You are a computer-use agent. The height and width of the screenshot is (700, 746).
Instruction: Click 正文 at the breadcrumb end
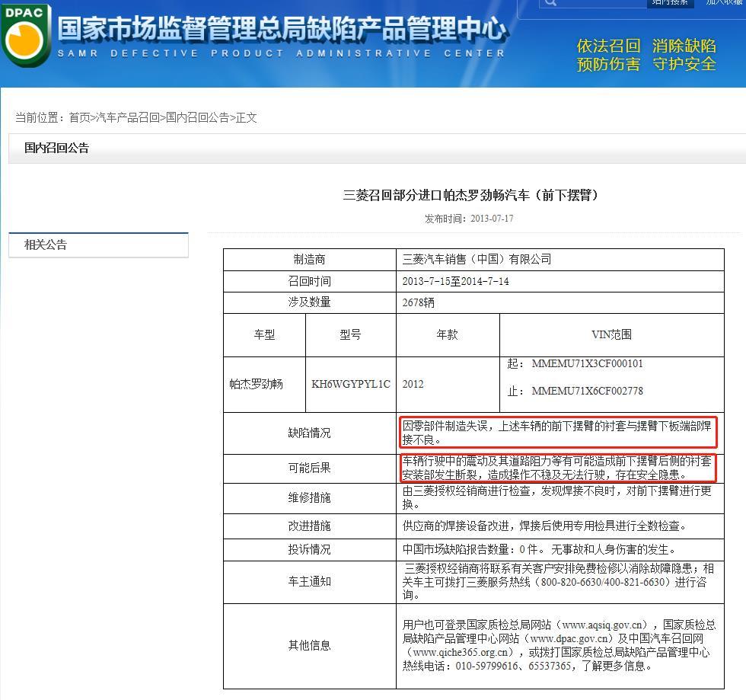(246, 117)
